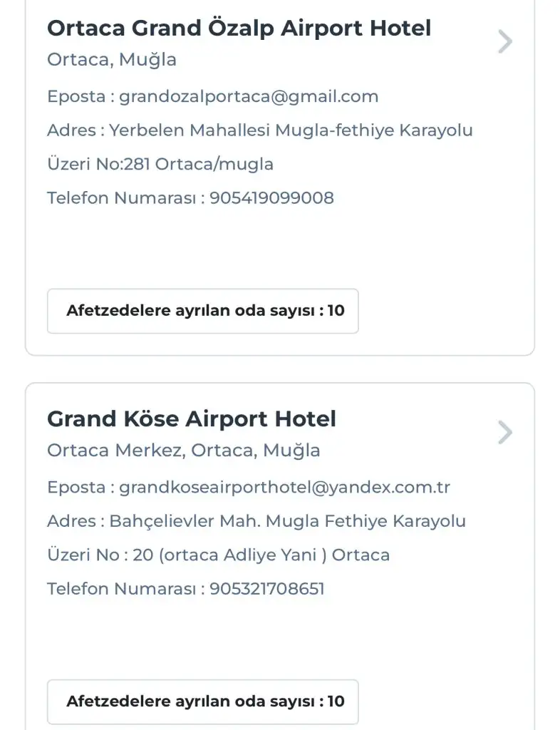Viewport: 560px width, 730px height.
Task: Call phone number 905419099008
Action: [x=271, y=197]
